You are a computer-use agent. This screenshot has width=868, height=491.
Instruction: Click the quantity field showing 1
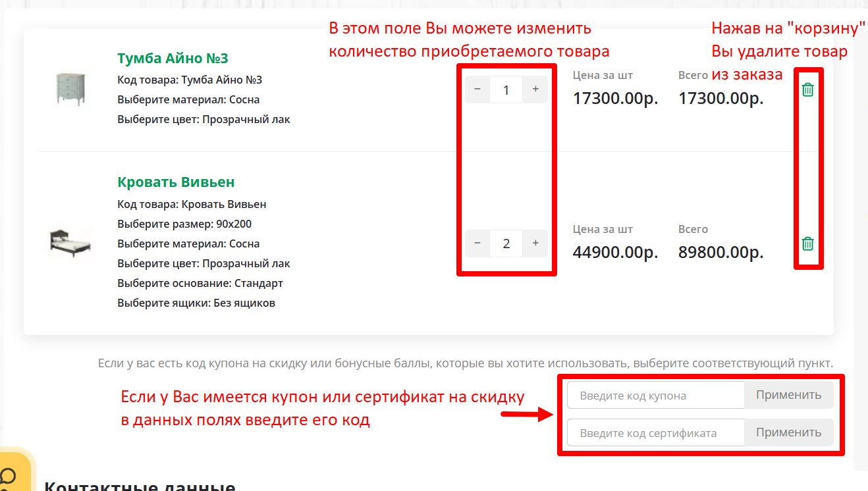506,90
